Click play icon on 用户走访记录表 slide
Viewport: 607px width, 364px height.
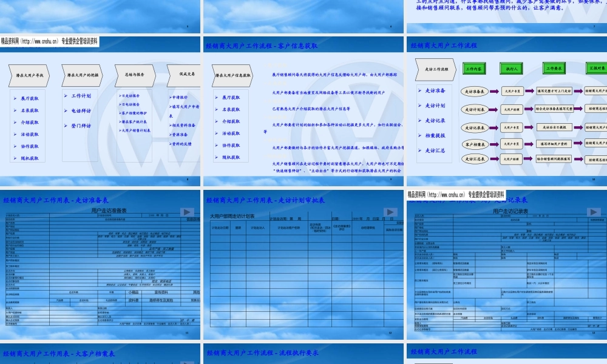(593, 212)
